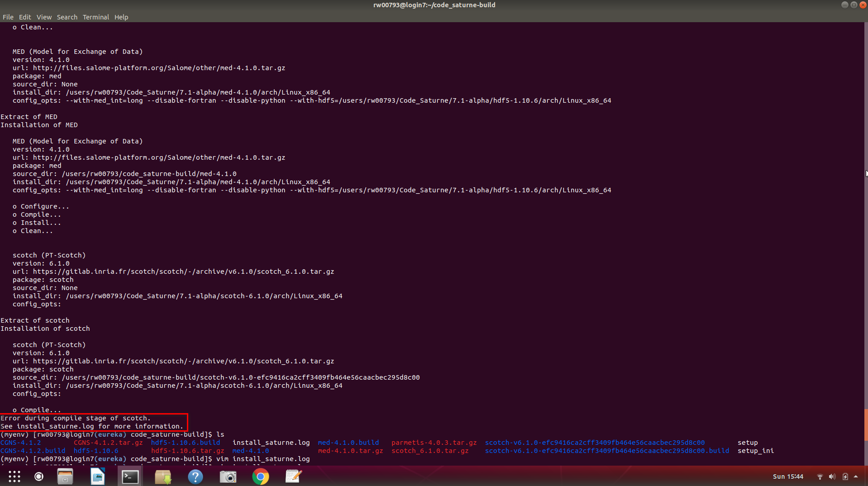
Task: Launch the Screenshot camera app
Action: [228, 476]
